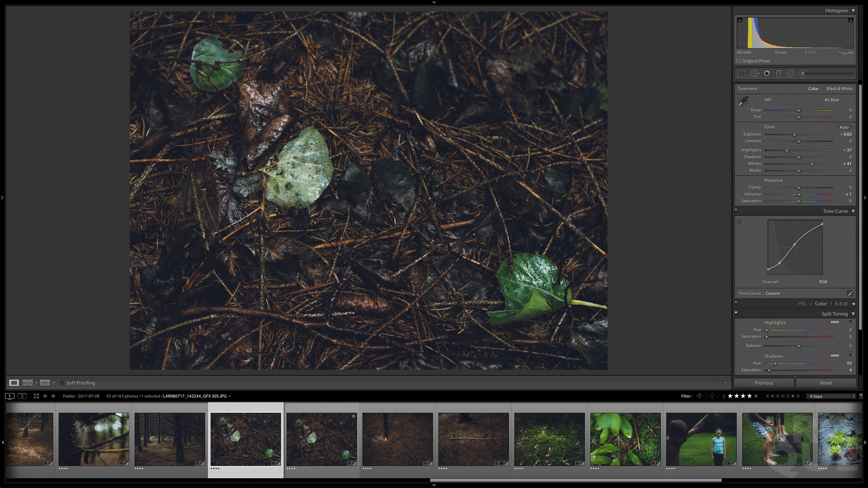
Task: Click the rating greater-than-or-equal symbol
Action: click(x=724, y=396)
